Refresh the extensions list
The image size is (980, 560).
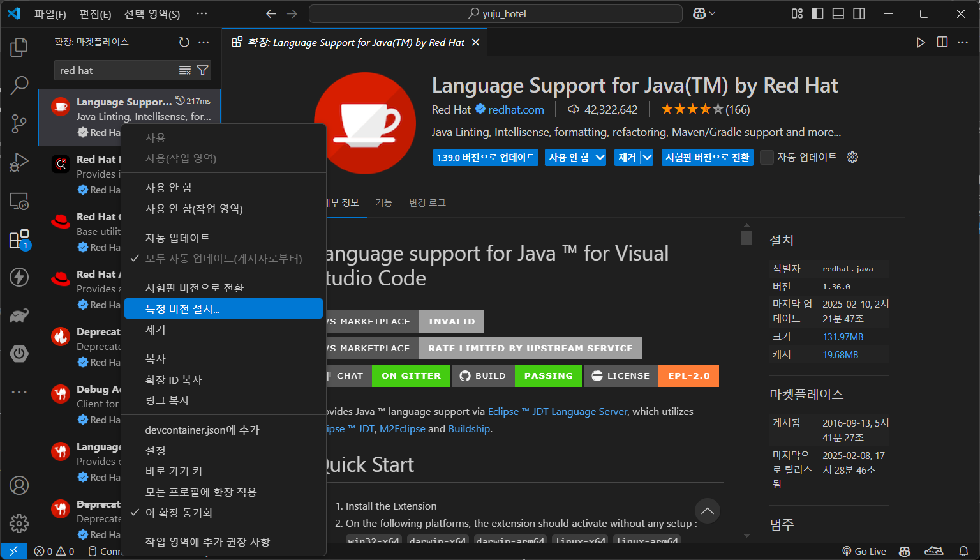pyautogui.click(x=184, y=42)
